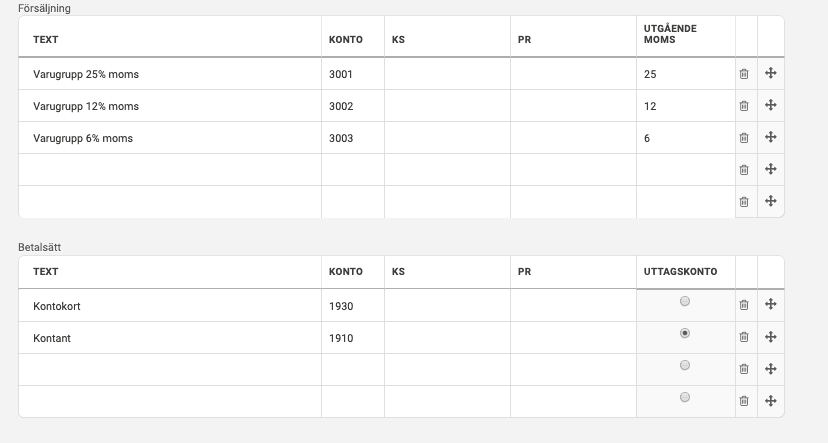Click the Kontokort konto field 1930
The height and width of the screenshot is (443, 828).
[353, 306]
